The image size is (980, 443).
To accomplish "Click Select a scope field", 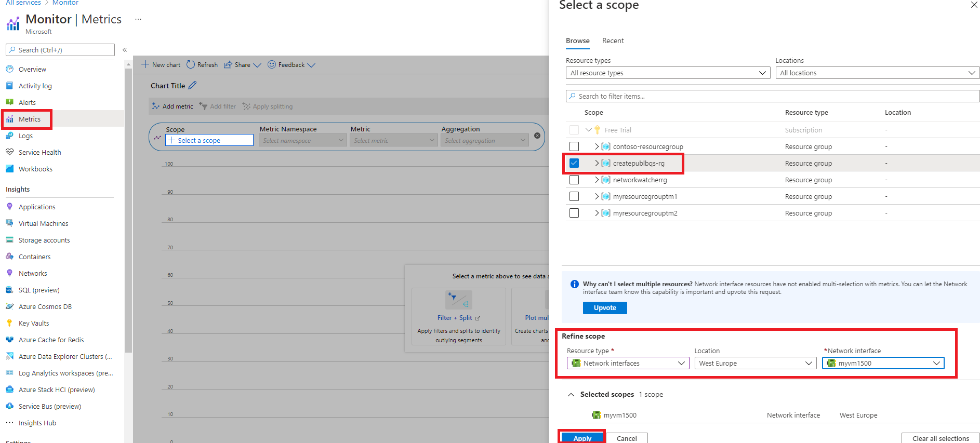I will (209, 140).
